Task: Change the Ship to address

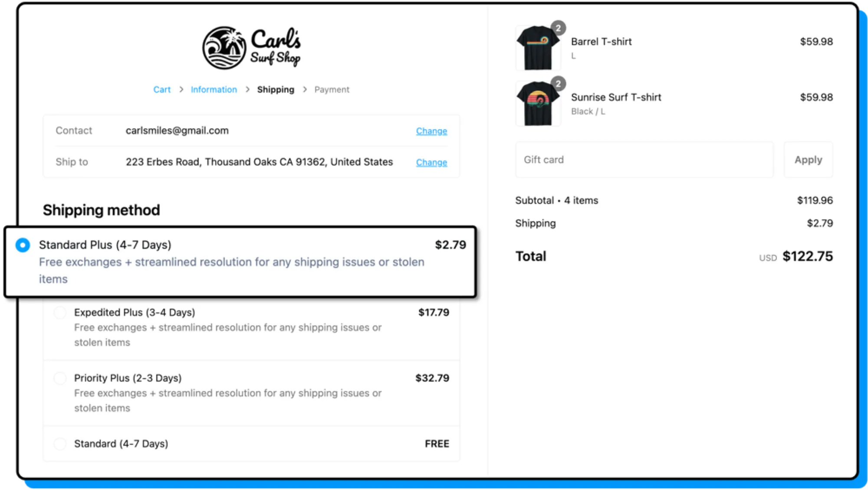Action: (431, 163)
